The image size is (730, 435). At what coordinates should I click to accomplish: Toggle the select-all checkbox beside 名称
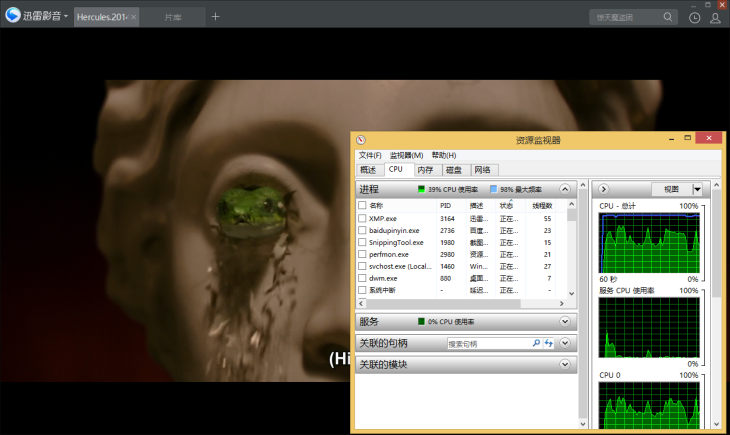point(362,205)
